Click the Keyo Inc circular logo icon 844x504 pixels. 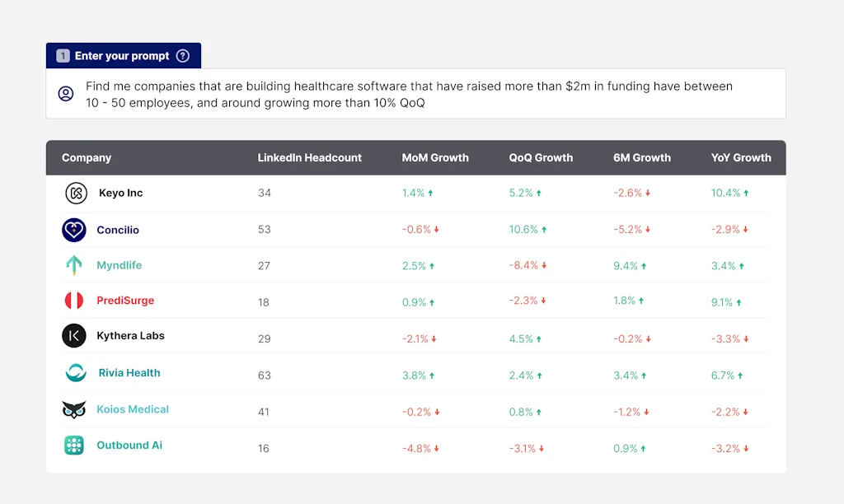tap(73, 193)
